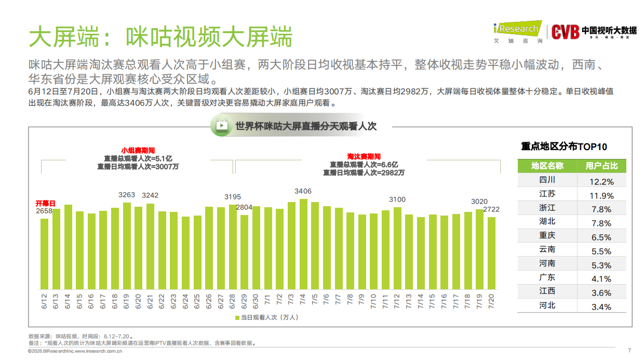This screenshot has height=362, width=644.
Task: Click the table cell 江西
Action: tap(547, 291)
